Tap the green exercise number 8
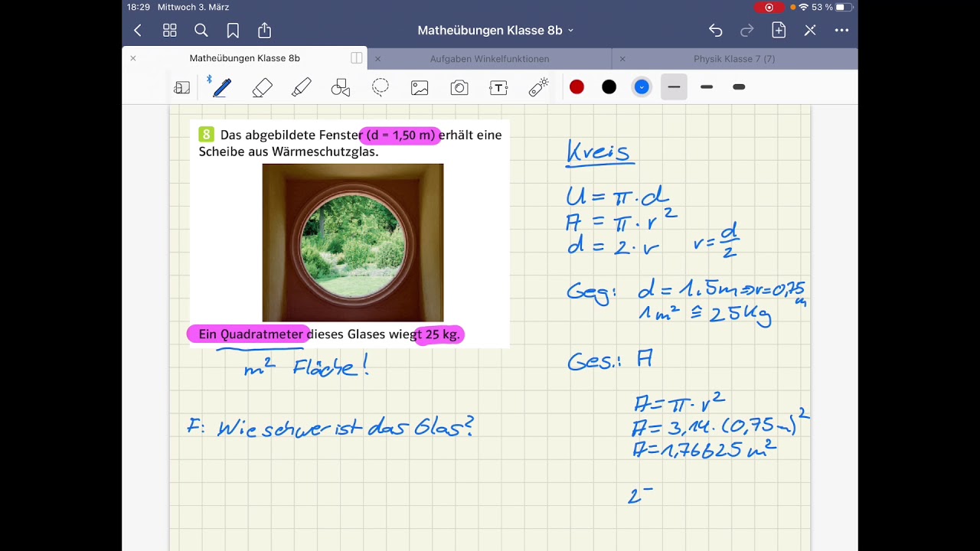Image resolution: width=980 pixels, height=551 pixels. pyautogui.click(x=206, y=135)
